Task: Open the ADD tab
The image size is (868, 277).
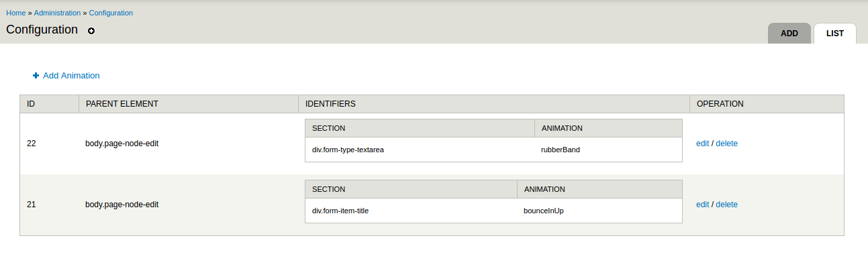Action: tap(789, 33)
